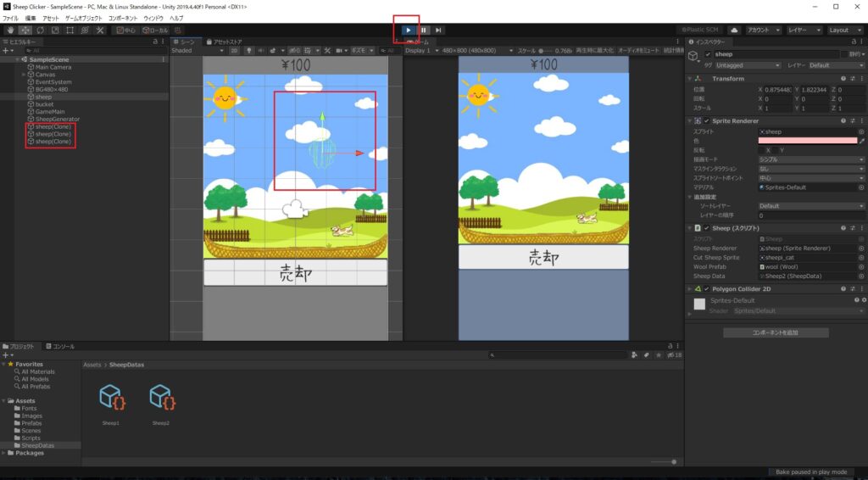Click Mute Audio (オーディオをミュート) button
The height and width of the screenshot is (480, 868).
pyautogui.click(x=638, y=50)
